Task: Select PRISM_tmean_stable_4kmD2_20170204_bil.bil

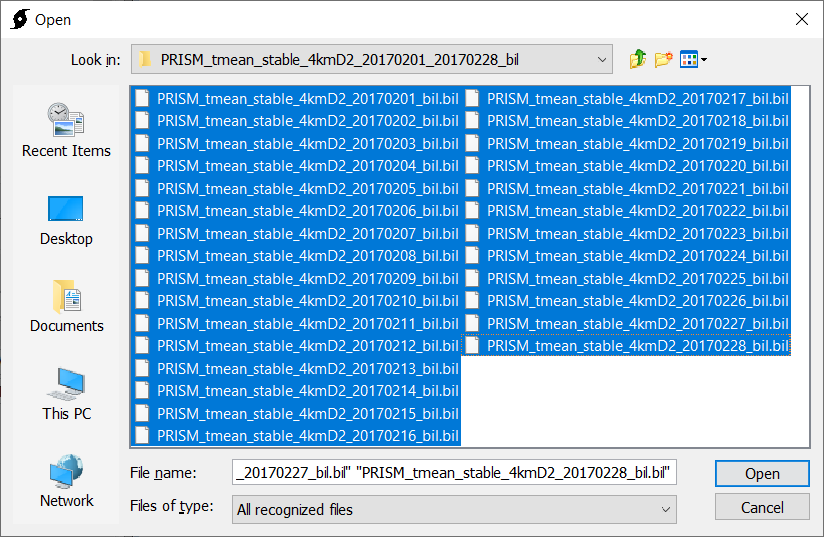Action: (297, 166)
